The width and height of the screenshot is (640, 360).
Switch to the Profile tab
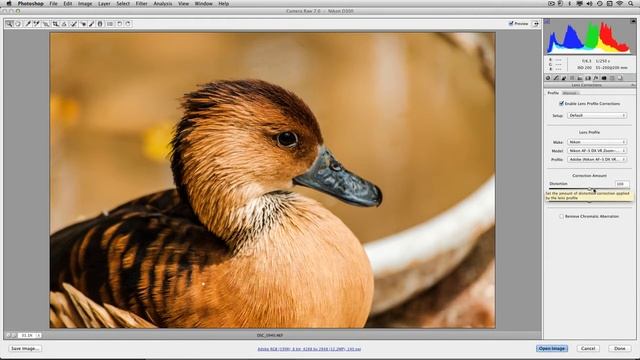553,93
